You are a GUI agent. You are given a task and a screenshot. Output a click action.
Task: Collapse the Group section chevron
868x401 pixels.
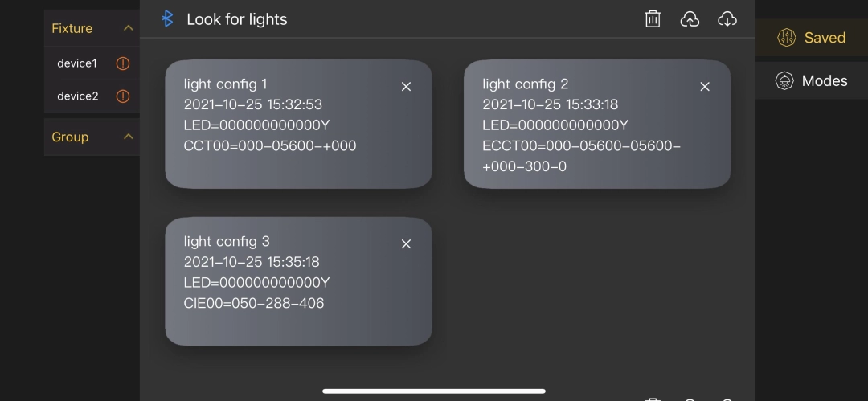[128, 137]
